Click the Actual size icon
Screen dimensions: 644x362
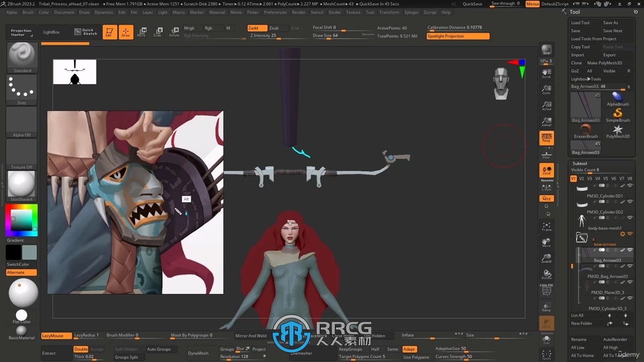(x=546, y=106)
